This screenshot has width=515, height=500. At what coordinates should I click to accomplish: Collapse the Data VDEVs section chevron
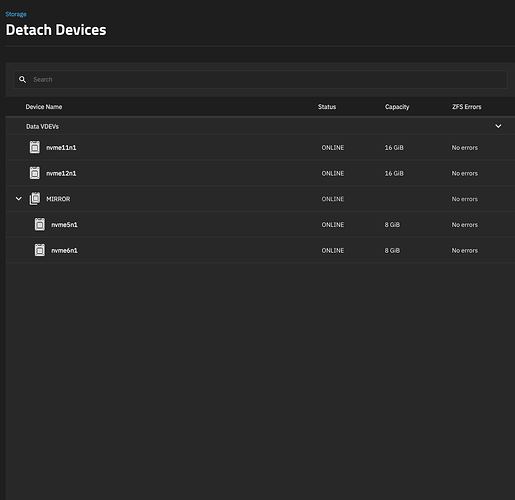[498, 126]
